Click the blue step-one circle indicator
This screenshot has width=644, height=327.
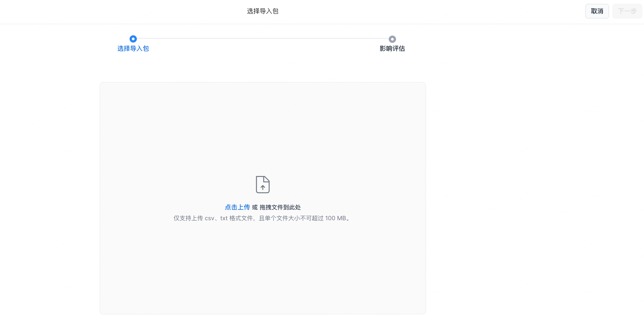tap(133, 39)
